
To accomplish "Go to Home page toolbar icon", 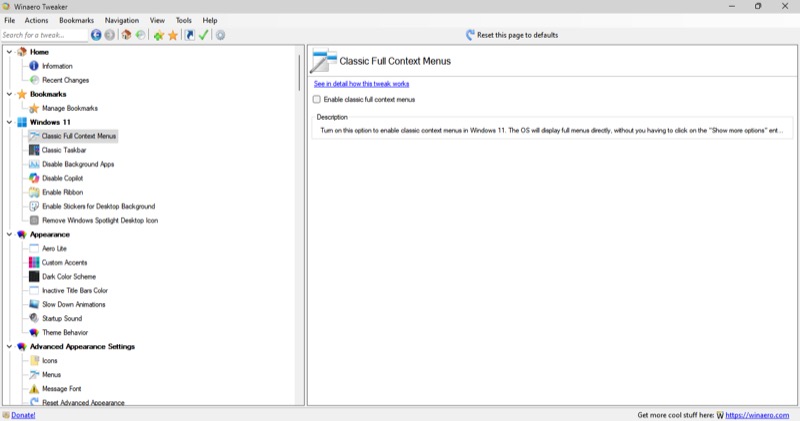I will 126,35.
